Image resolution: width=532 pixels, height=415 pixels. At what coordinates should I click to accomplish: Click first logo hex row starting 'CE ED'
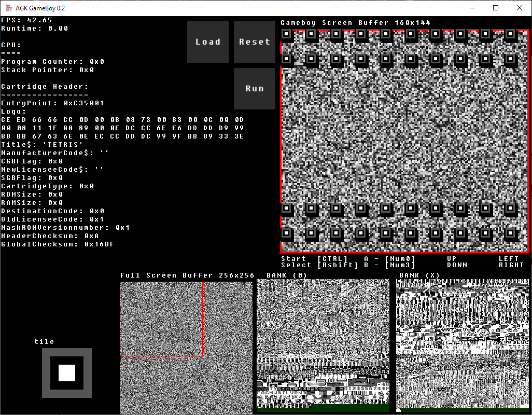[122, 120]
